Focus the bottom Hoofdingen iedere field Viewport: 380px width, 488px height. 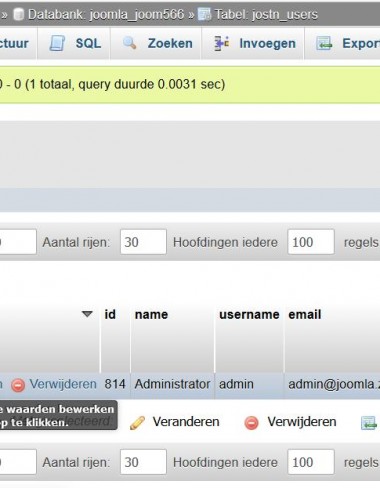tap(311, 462)
